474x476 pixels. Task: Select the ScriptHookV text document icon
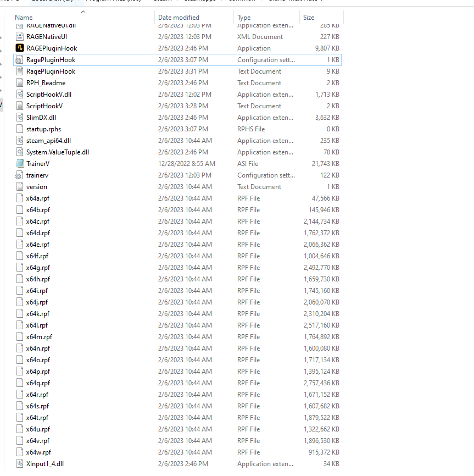[x=20, y=106]
